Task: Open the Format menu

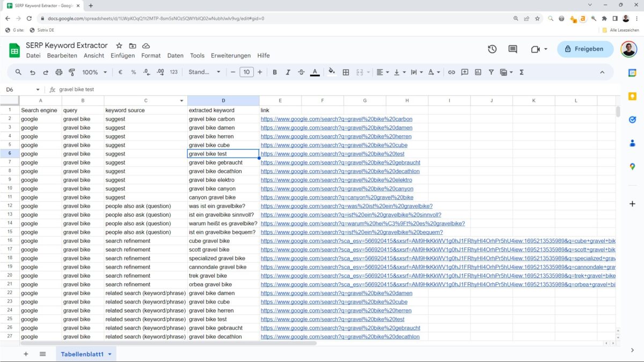Action: (151, 56)
